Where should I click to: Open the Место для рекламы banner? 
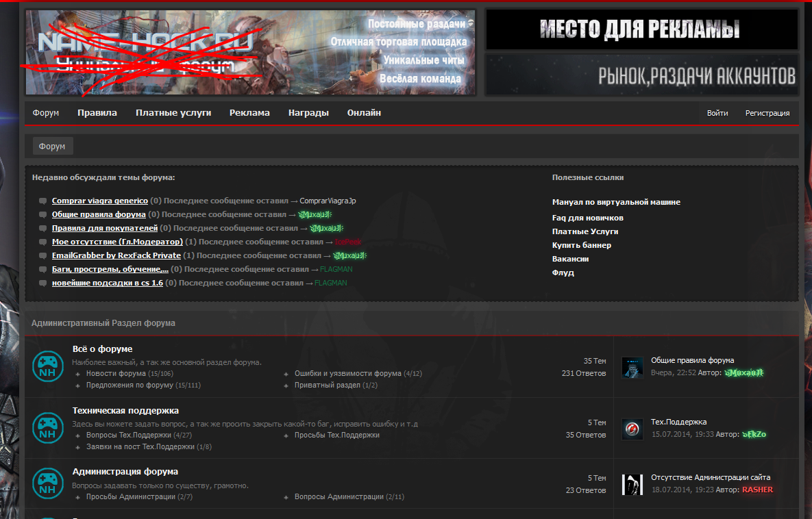641,29
